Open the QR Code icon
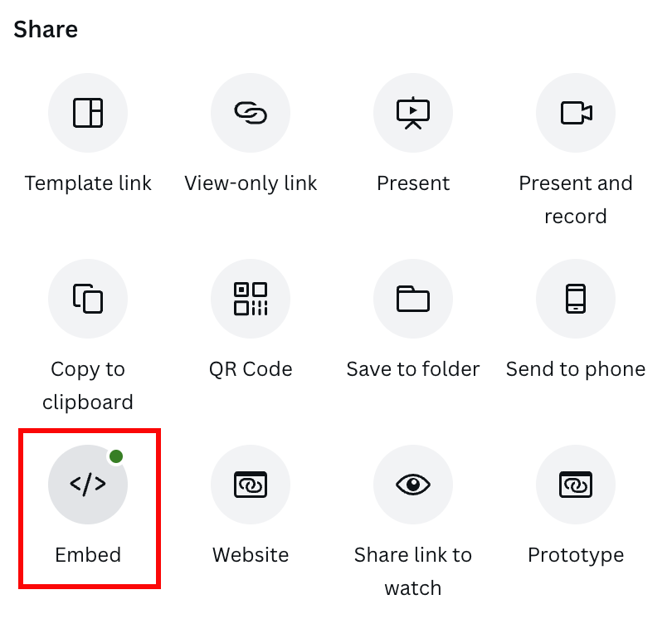The width and height of the screenshot is (672, 619). click(251, 299)
